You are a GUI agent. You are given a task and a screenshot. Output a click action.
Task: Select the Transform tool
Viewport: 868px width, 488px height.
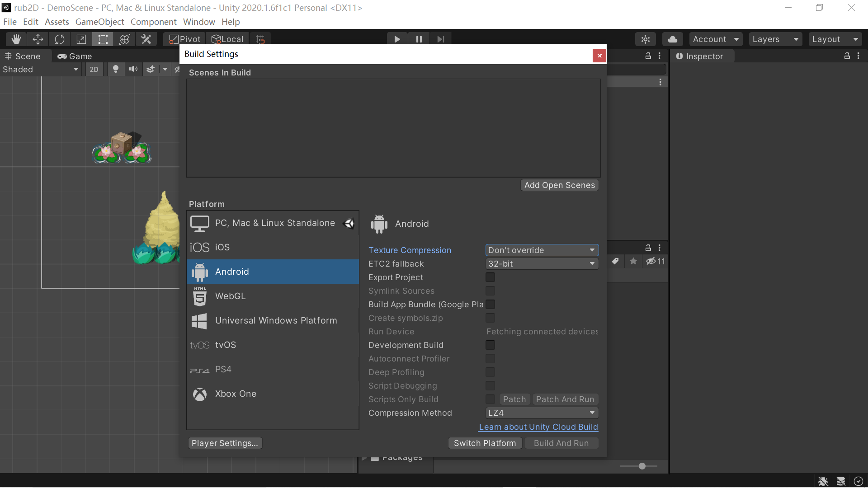pyautogui.click(x=125, y=39)
